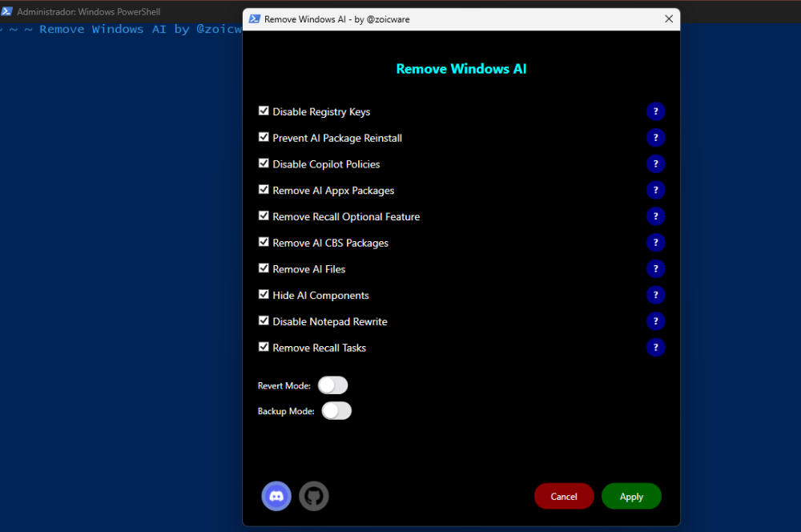The image size is (801, 532).
Task: Open help for Disable Copilot Policies
Action: tap(655, 163)
